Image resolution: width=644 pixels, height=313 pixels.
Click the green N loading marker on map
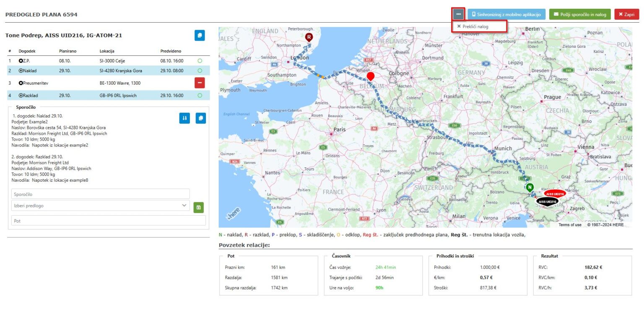point(530,187)
